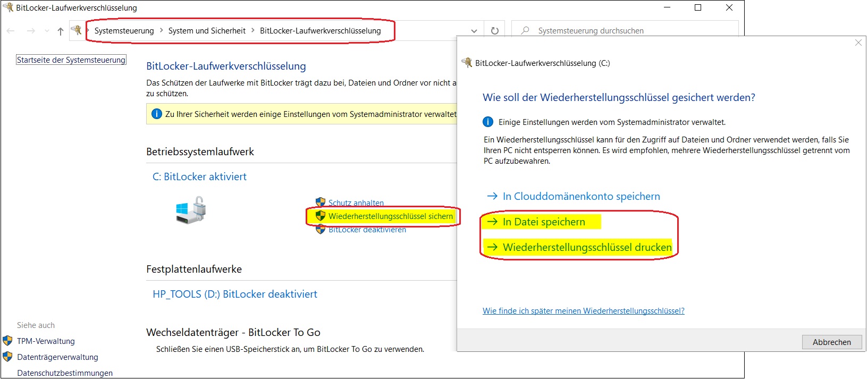Close the recovery key dialog with X
868x379 pixels.
[858, 43]
